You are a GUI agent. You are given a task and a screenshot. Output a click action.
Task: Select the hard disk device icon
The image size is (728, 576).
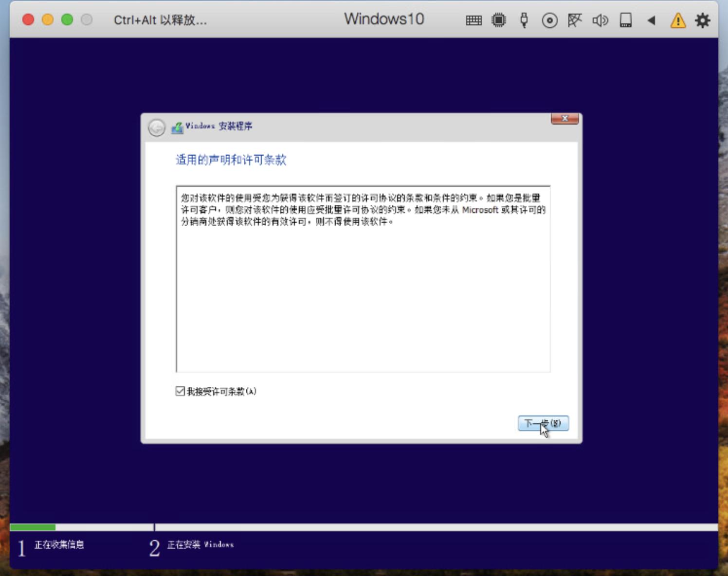[x=625, y=20]
